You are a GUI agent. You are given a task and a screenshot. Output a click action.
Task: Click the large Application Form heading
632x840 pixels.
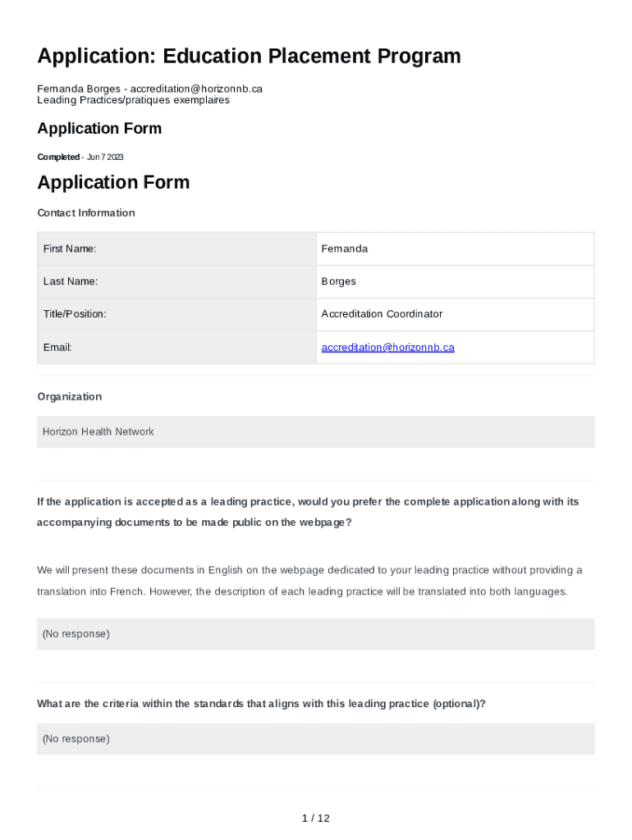pos(113,182)
